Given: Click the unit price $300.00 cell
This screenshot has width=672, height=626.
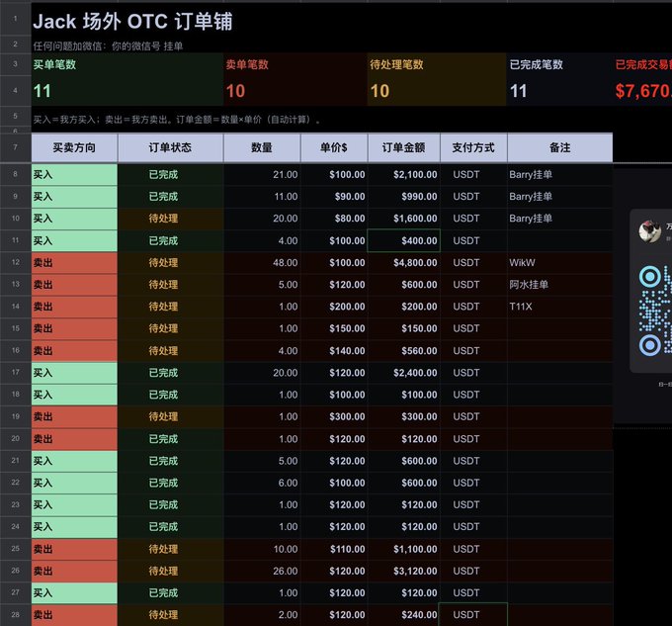Looking at the screenshot, I should tap(334, 416).
